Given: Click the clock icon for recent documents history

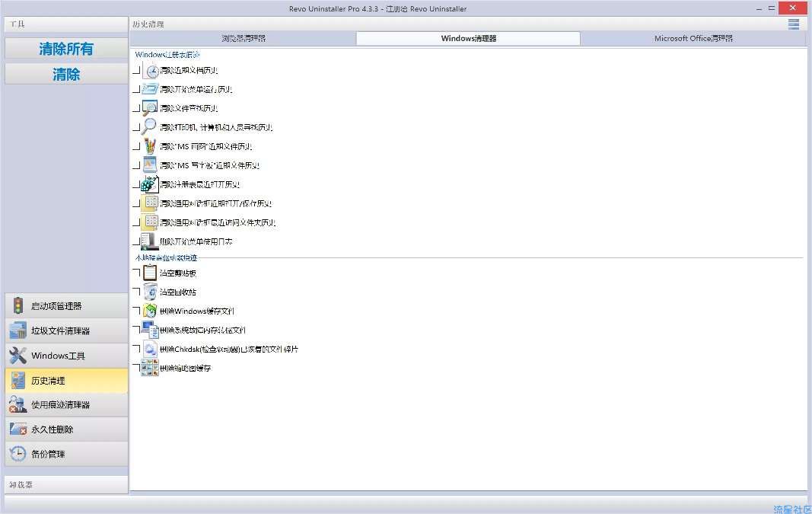Looking at the screenshot, I should click(151, 71).
